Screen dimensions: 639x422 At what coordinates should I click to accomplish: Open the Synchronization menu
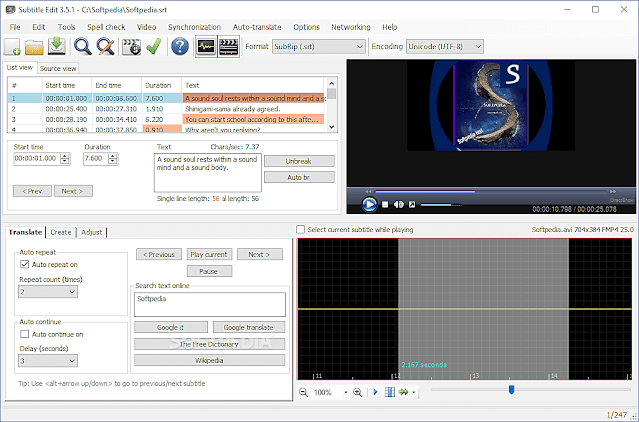click(x=195, y=26)
